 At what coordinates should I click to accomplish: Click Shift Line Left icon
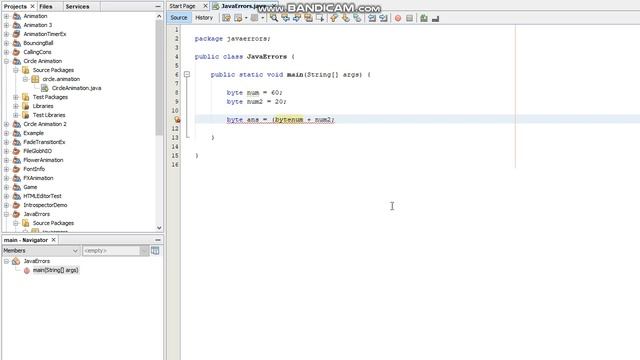pos(372,18)
